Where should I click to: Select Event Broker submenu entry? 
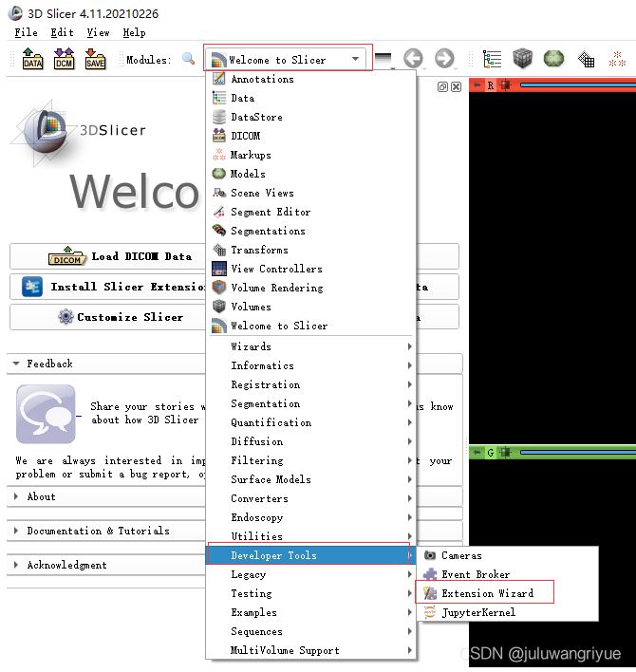[508, 574]
